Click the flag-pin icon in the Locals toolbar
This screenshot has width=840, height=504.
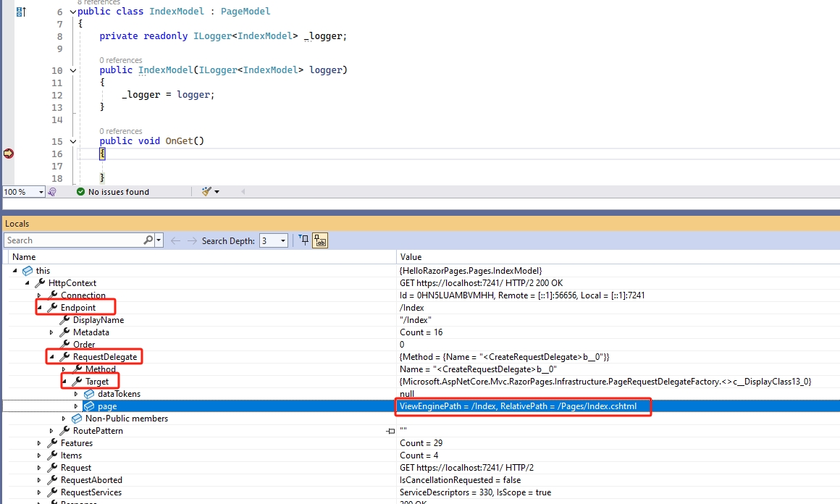tap(305, 240)
